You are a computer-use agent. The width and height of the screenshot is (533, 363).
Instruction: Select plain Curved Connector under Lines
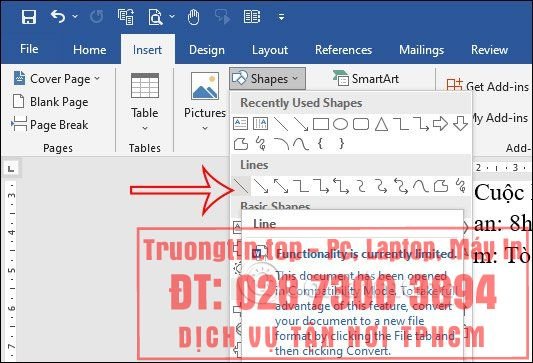361,186
